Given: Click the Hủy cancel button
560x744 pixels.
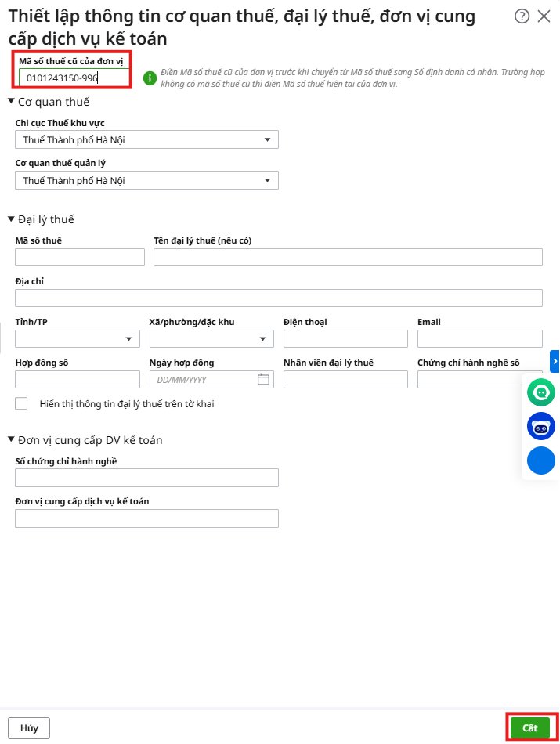Looking at the screenshot, I should click(29, 728).
